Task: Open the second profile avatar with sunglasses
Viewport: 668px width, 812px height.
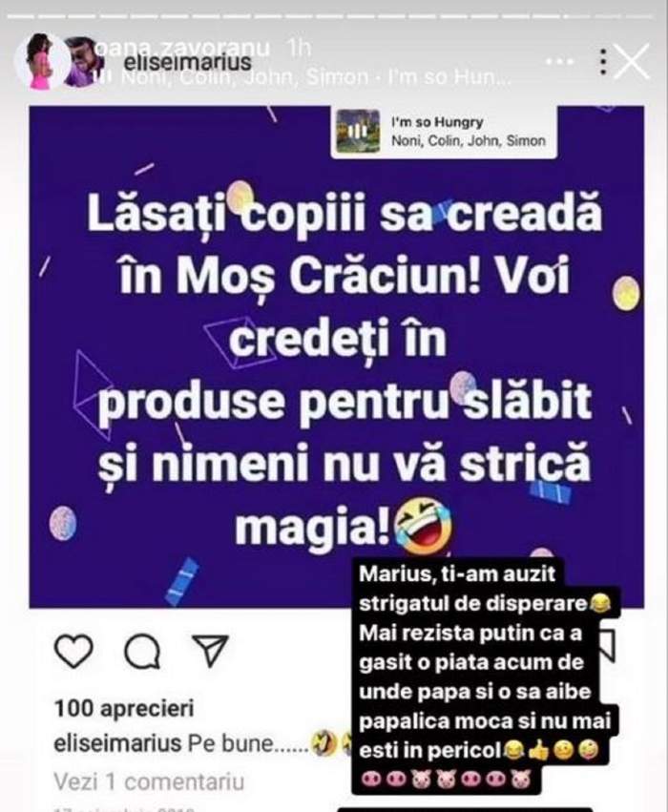Action: point(84,63)
